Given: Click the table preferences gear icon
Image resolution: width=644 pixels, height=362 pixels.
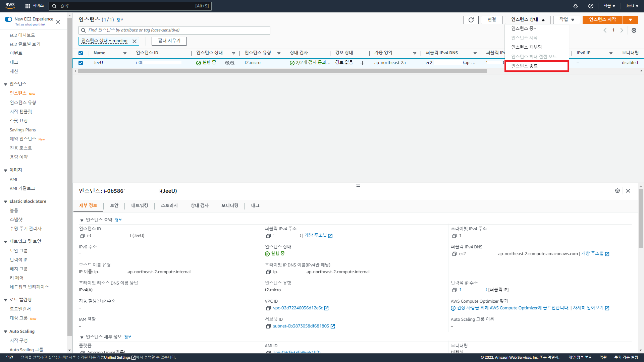Looking at the screenshot, I should point(634,30).
